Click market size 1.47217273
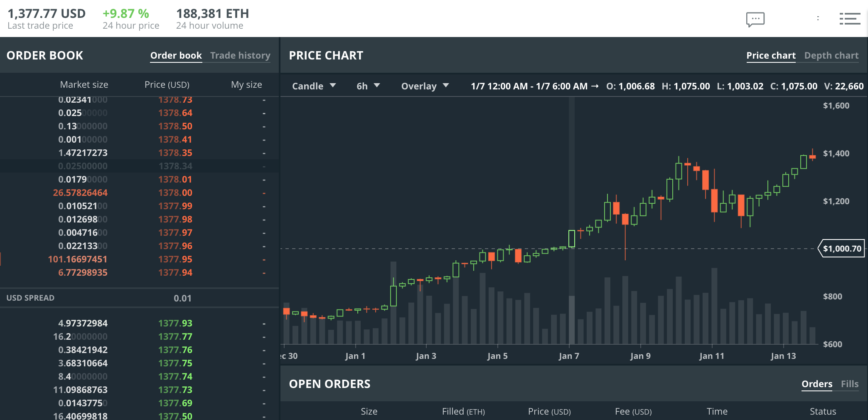Image resolution: width=868 pixels, height=420 pixels. (83, 153)
